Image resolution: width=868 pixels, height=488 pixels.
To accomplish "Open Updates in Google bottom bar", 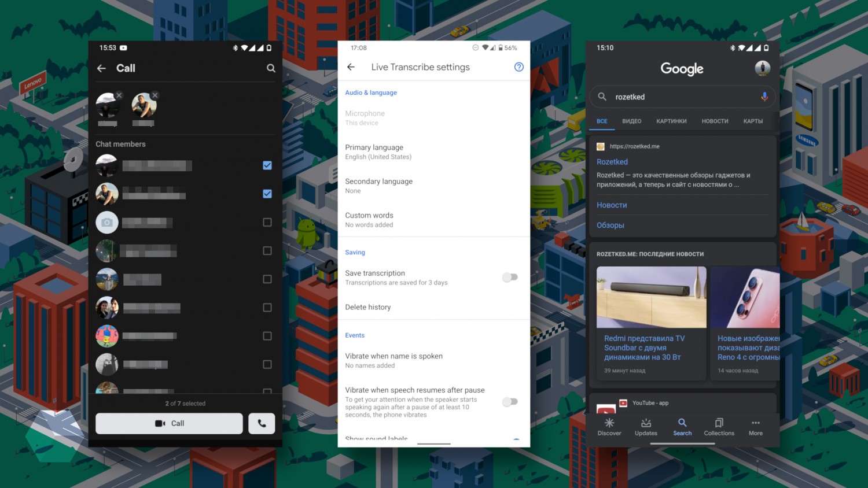I will (x=646, y=427).
